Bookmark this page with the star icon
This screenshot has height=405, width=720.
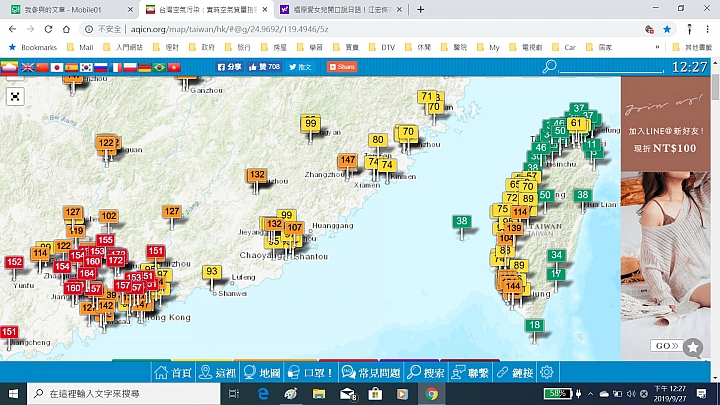667,29
